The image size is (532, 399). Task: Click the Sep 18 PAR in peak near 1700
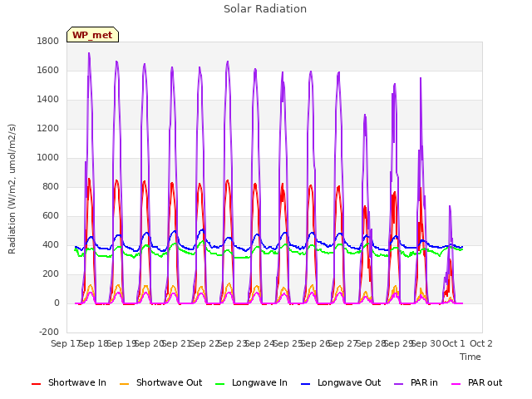(89, 53)
